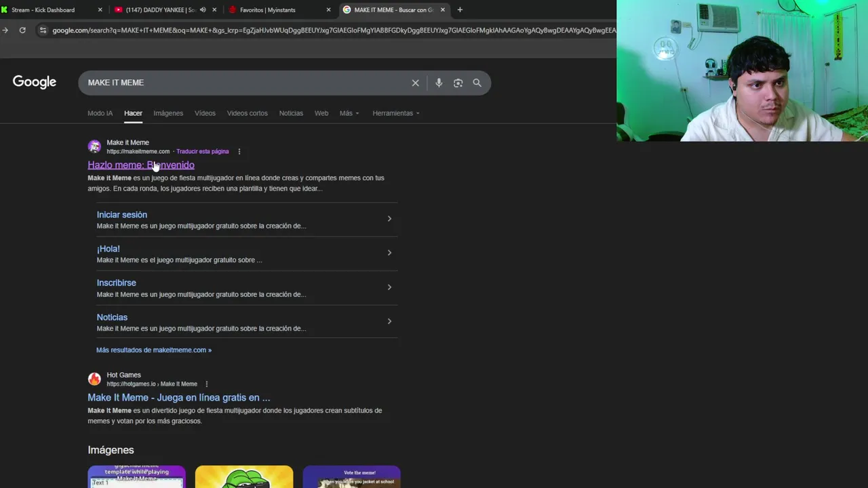Click the browser address bar URL
Image resolution: width=868 pixels, height=488 pixels.
pyautogui.click(x=334, y=30)
